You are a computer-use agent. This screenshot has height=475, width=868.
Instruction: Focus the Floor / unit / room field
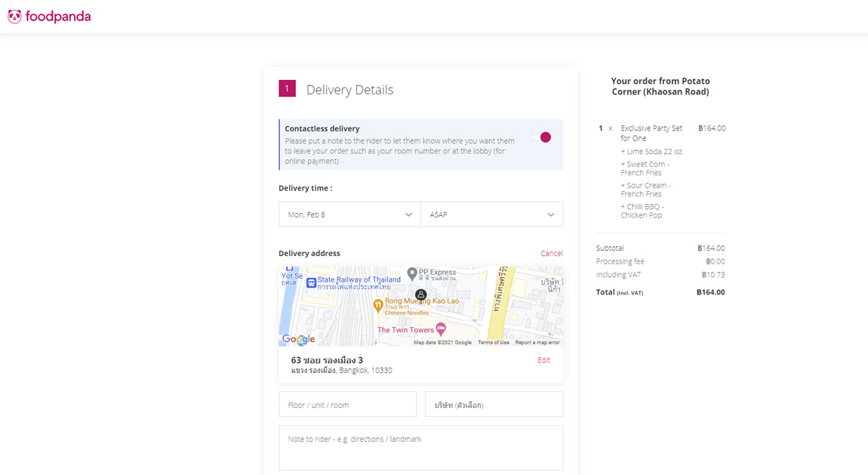[348, 404]
